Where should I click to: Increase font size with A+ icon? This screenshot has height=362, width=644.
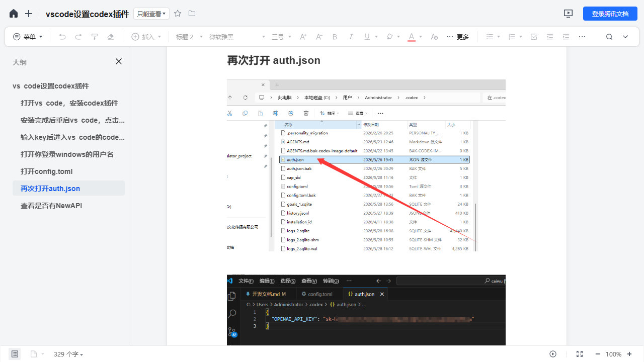(x=303, y=37)
